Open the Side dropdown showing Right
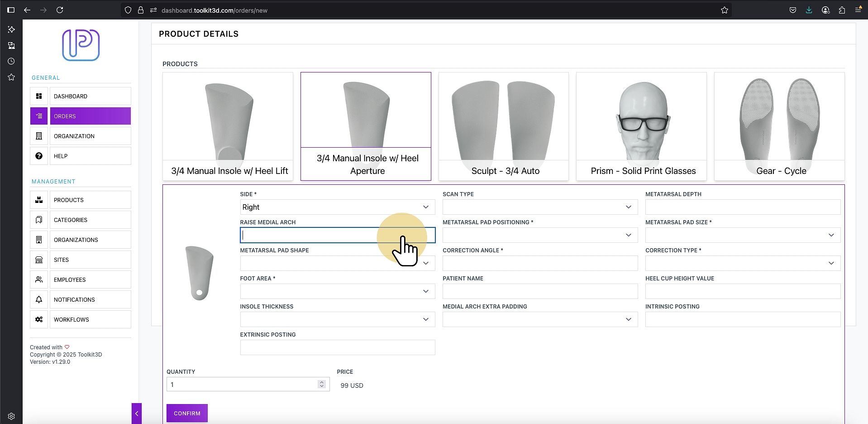 coord(338,207)
